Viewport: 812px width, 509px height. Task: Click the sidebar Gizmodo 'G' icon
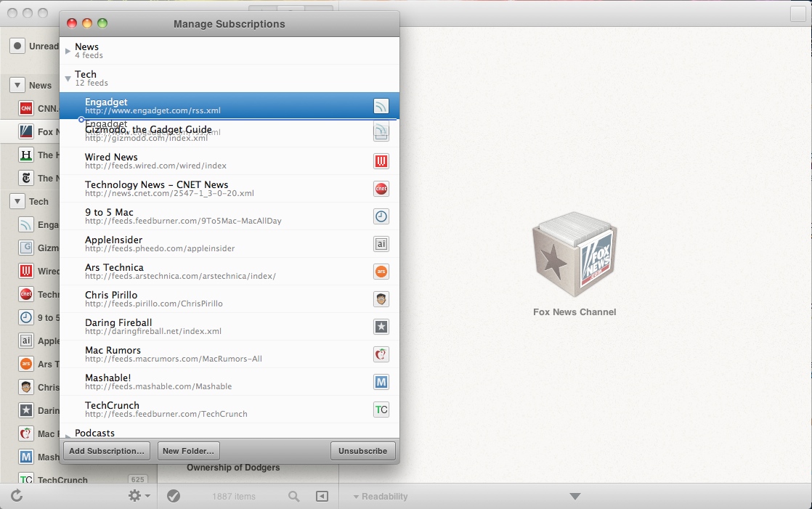click(26, 248)
